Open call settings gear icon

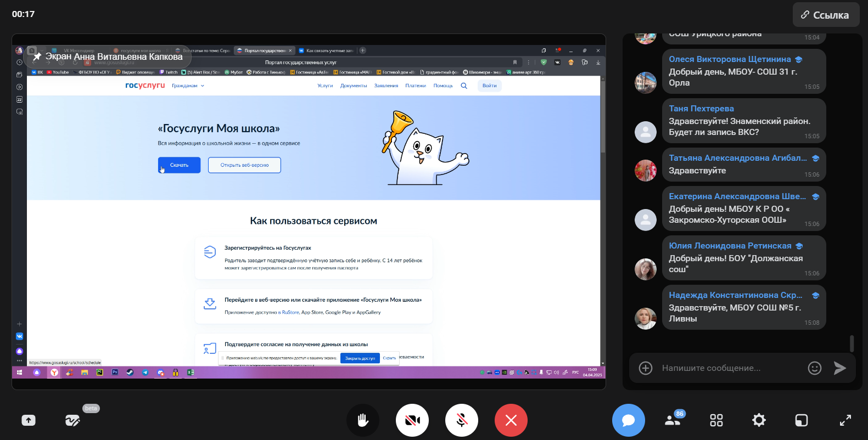pos(759,420)
